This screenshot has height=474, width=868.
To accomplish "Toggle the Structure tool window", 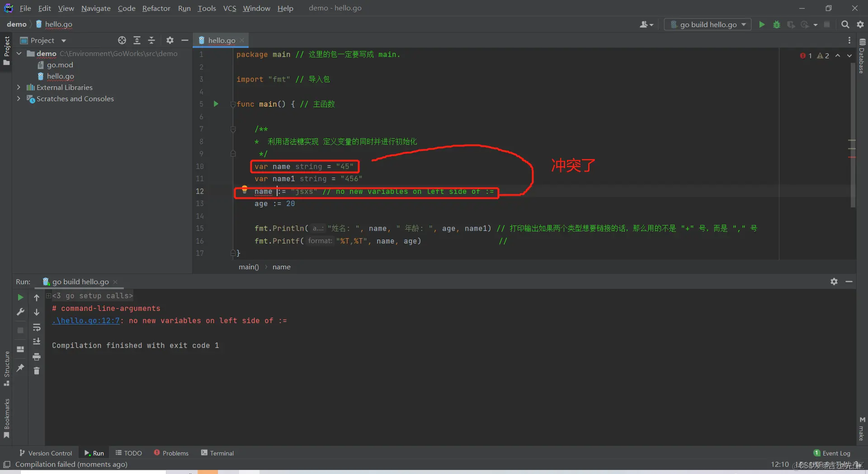I will point(6,368).
